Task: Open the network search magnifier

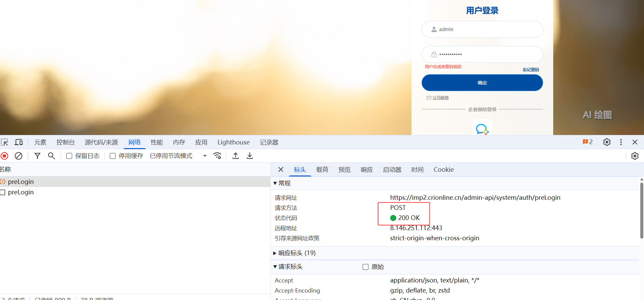Action: 51,156
